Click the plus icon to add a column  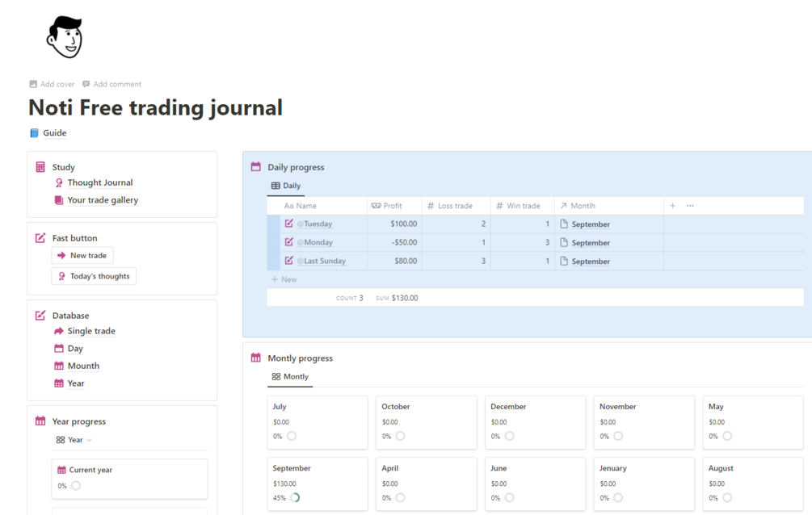click(x=673, y=206)
